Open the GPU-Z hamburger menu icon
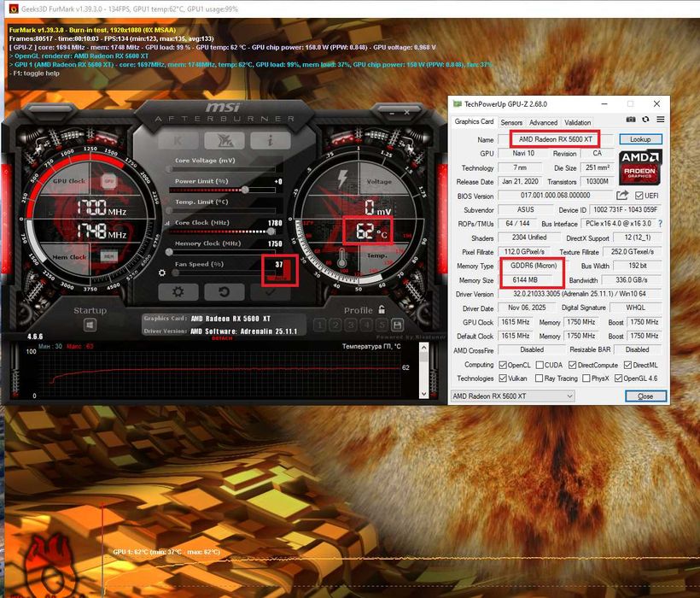 coord(660,120)
